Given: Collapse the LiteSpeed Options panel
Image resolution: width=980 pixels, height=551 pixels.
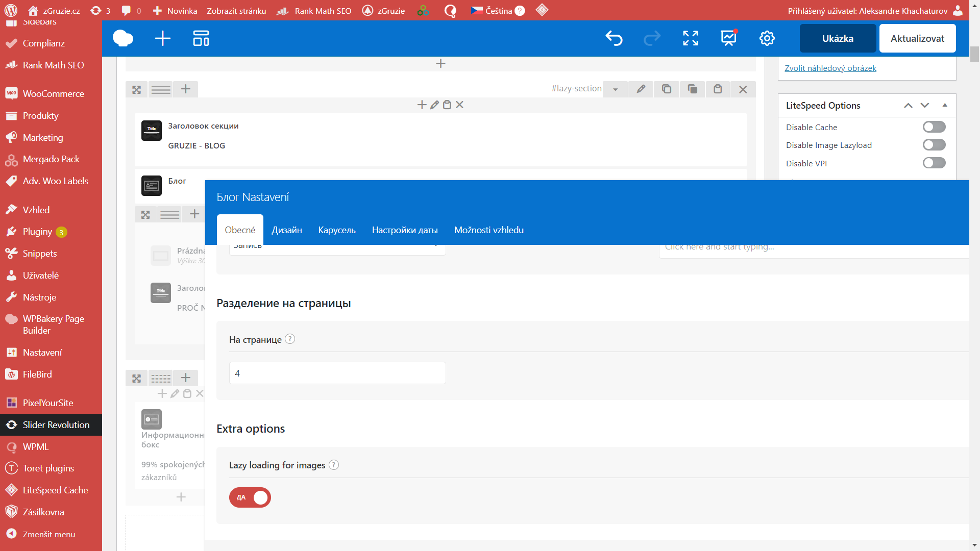Looking at the screenshot, I should [945, 106].
